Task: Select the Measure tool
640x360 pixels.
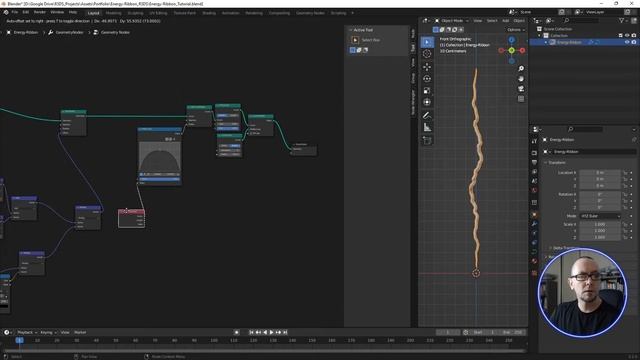Action: click(x=427, y=127)
